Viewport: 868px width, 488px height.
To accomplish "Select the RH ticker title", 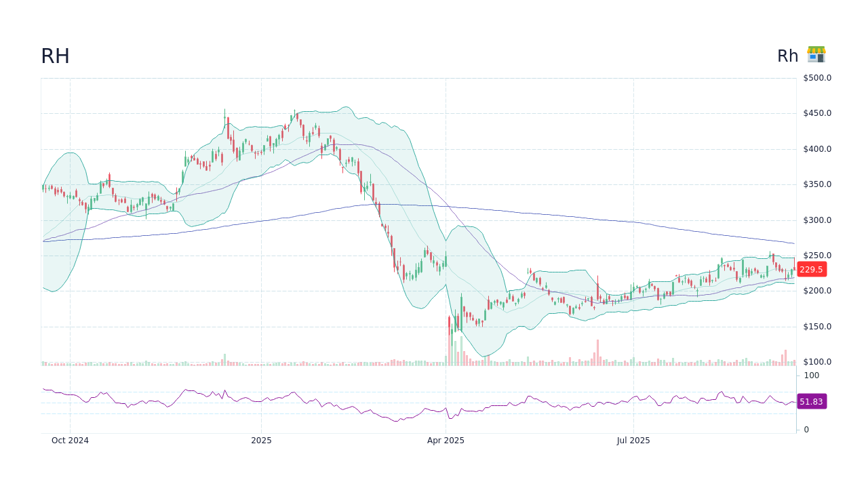I will pyautogui.click(x=55, y=56).
